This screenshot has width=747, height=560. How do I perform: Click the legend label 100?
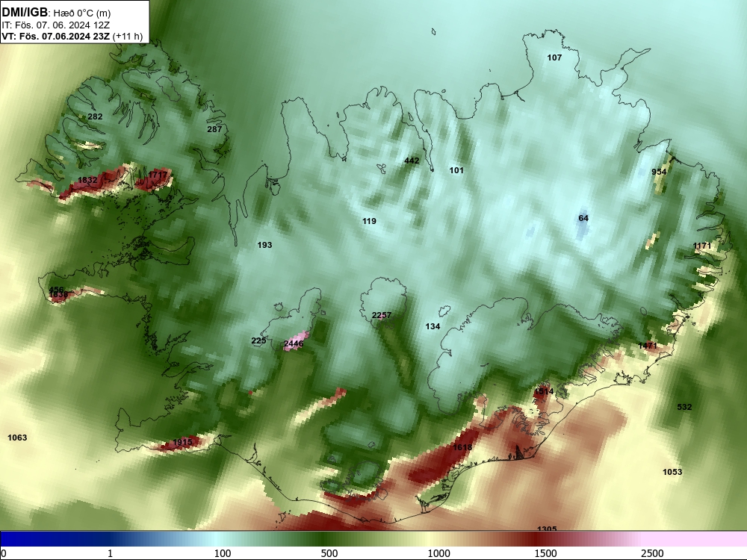[x=223, y=553]
